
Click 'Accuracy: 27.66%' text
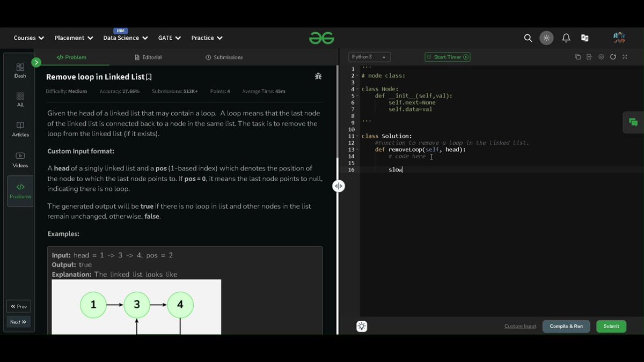[119, 92]
